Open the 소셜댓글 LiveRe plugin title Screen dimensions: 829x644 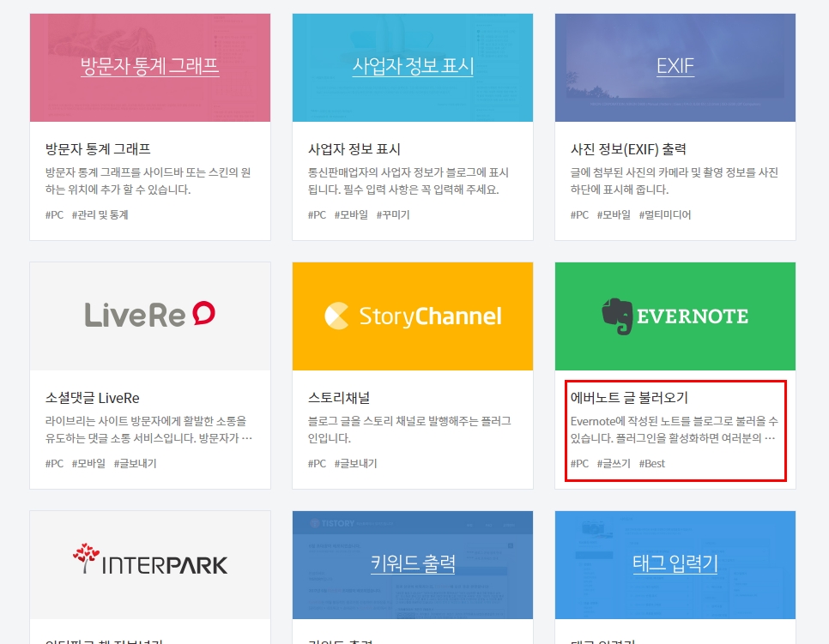coord(93,398)
